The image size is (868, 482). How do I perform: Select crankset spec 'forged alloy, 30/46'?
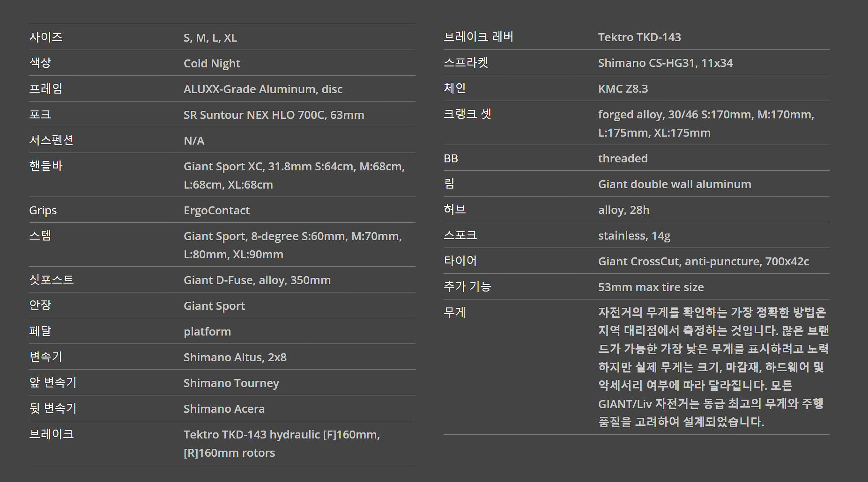pos(648,115)
